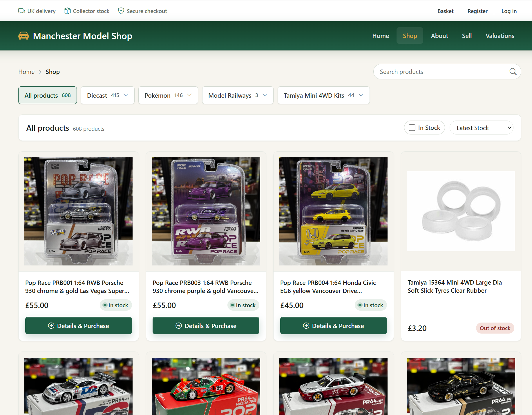Open the Shop navigation tab
The width and height of the screenshot is (532, 415).
(410, 36)
